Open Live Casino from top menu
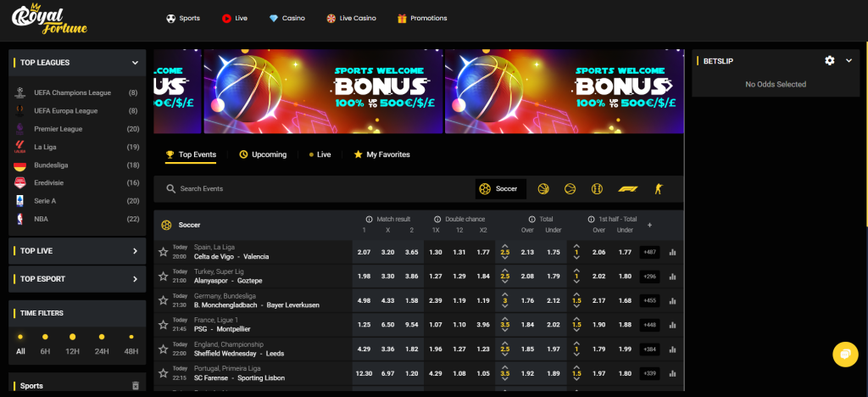The height and width of the screenshot is (397, 868). tap(351, 18)
